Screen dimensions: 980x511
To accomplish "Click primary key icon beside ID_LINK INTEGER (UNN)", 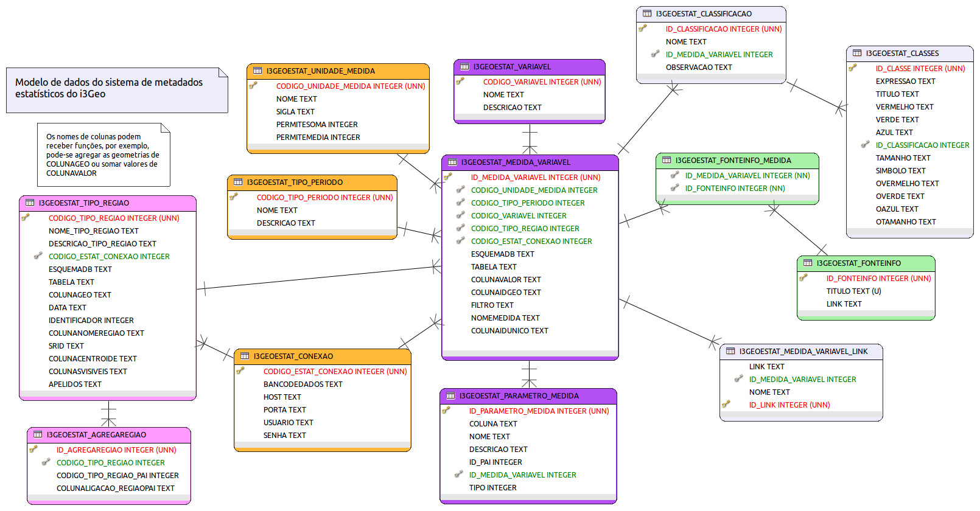I will click(x=726, y=404).
